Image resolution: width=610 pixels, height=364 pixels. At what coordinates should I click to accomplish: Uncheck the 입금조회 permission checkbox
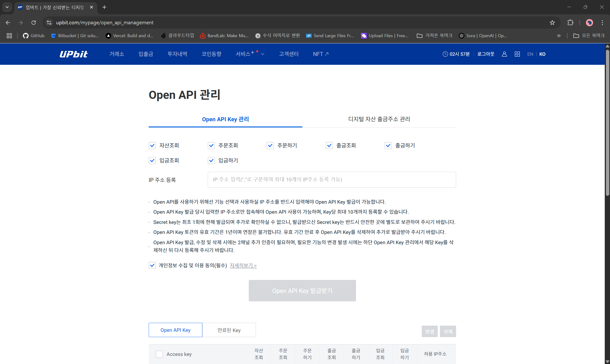pos(152,160)
